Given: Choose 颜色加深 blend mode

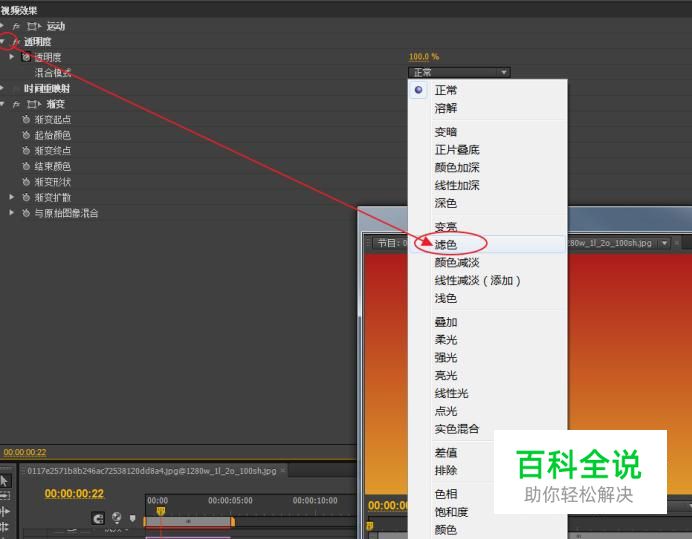Looking at the screenshot, I should 488,167.
